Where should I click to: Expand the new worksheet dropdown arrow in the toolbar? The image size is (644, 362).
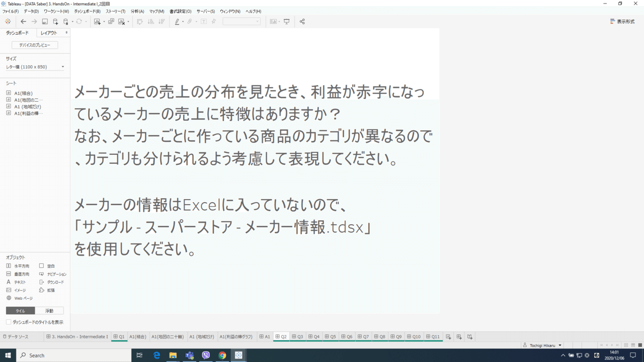pos(105,22)
